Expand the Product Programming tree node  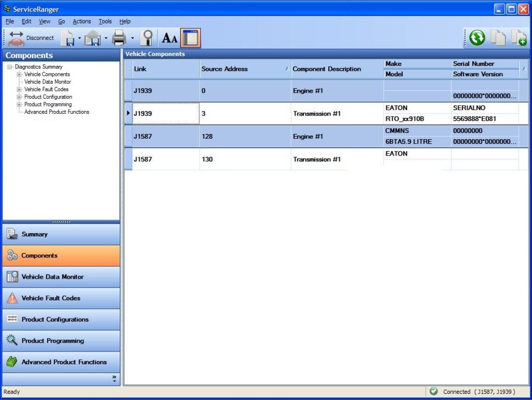coord(19,104)
